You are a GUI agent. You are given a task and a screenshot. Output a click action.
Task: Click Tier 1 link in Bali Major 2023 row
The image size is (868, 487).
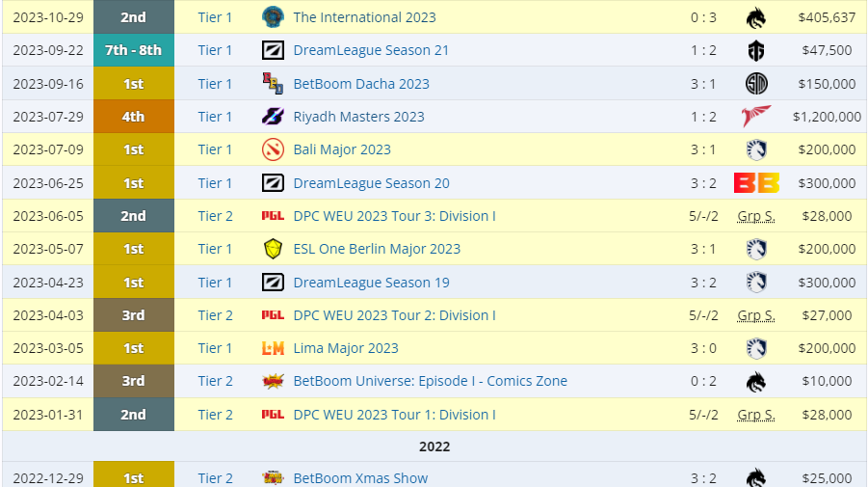pos(216,149)
